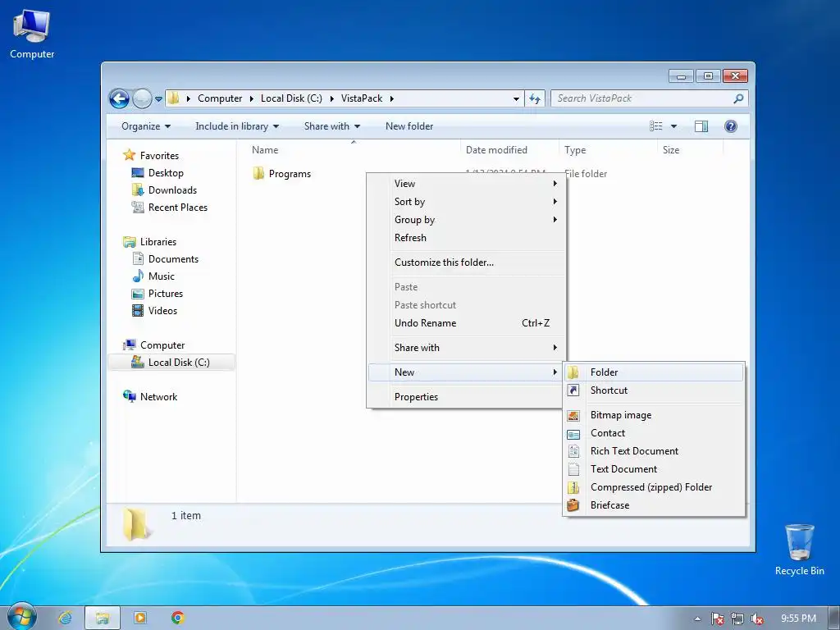Sort by the Date modified column
This screenshot has height=630, width=840.
coord(496,150)
